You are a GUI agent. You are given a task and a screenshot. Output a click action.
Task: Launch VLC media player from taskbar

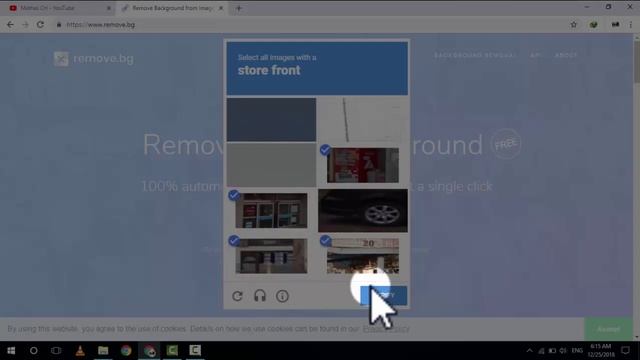[x=80, y=351]
